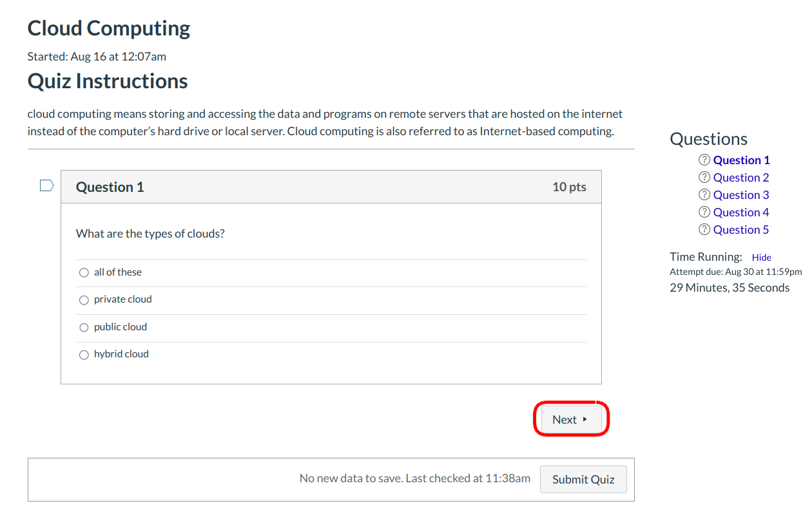Screen dimensions: 812x517
Task: Flag Question 1 for later review
Action: click(x=46, y=186)
